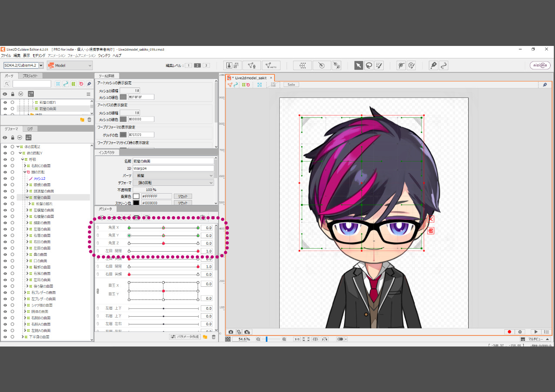Click the zoom-in magnifier icon
Image resolution: width=555 pixels, height=392 pixels.
coord(284,339)
